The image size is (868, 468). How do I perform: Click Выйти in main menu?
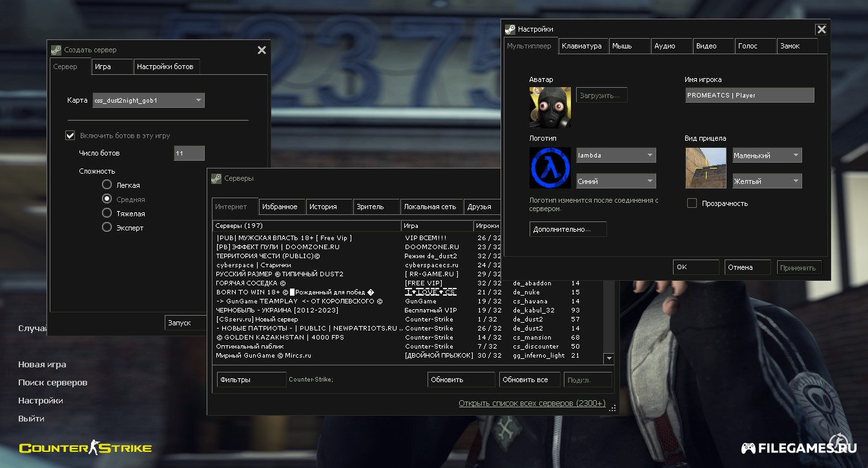[x=31, y=419]
